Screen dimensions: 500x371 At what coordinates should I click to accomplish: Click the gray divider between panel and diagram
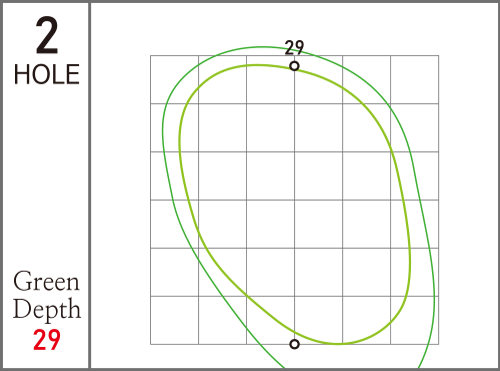point(90,185)
